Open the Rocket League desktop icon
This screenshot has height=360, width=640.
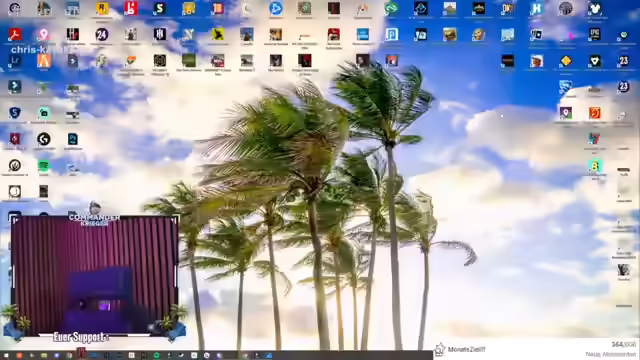[x=566, y=87]
